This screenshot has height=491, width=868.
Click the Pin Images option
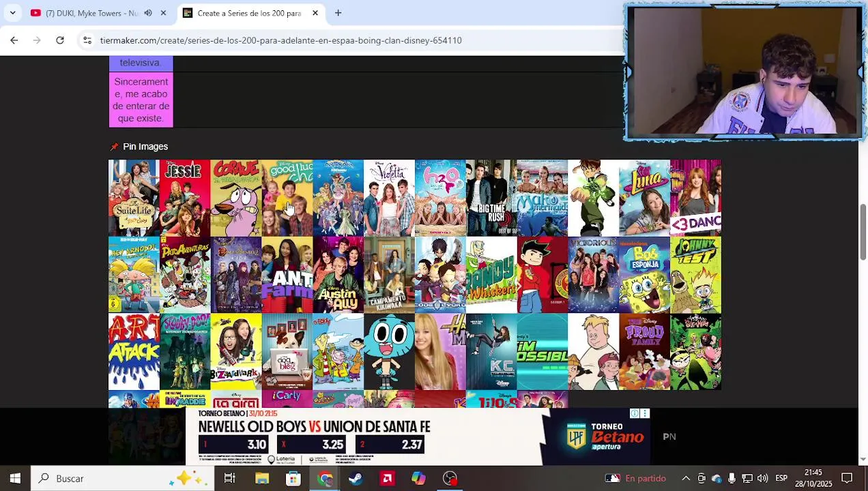(x=139, y=147)
